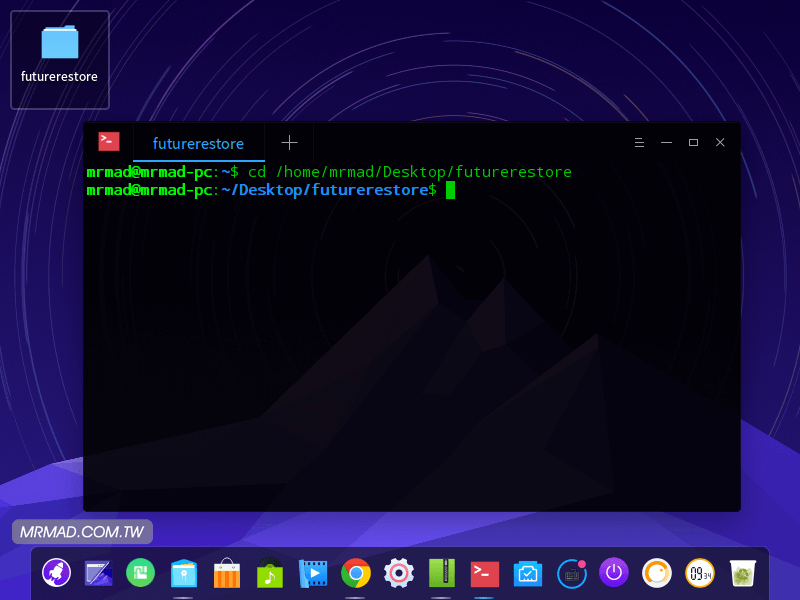Click the purple power button in dock
Viewport: 800px width, 600px height.
click(613, 573)
